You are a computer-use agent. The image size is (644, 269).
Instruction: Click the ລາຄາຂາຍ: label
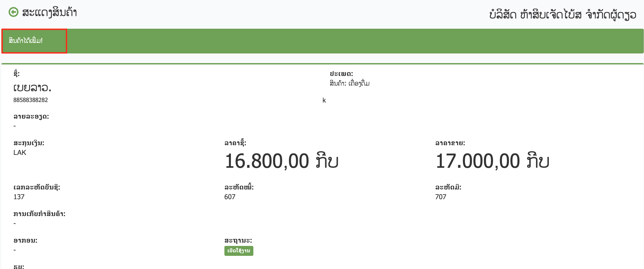coord(450,143)
